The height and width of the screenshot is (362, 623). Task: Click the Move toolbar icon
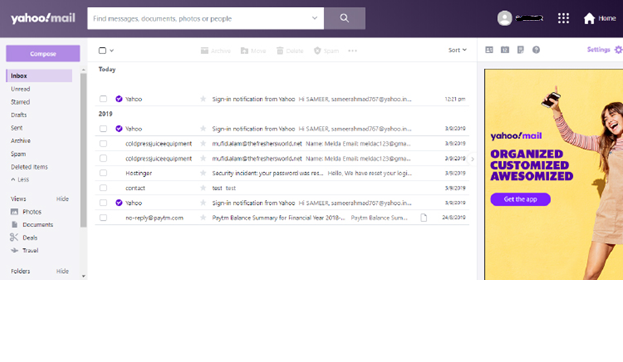tap(244, 50)
